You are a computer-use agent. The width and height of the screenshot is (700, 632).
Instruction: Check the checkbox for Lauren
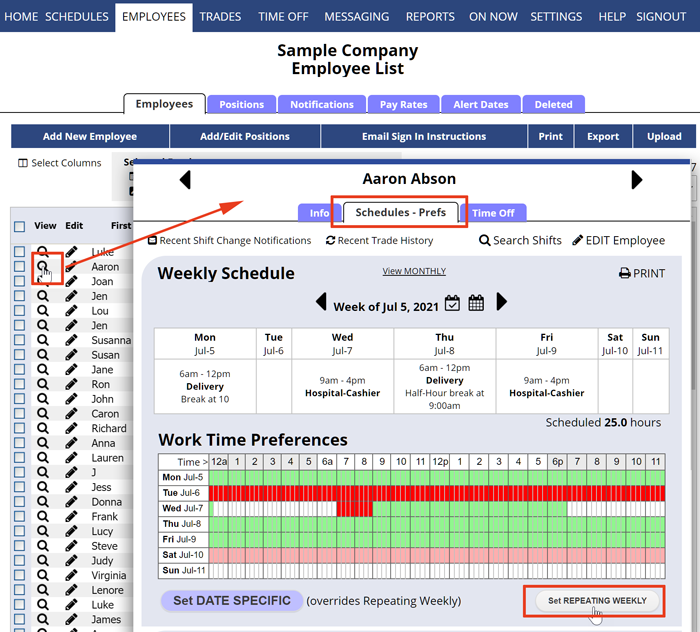tap(19, 457)
